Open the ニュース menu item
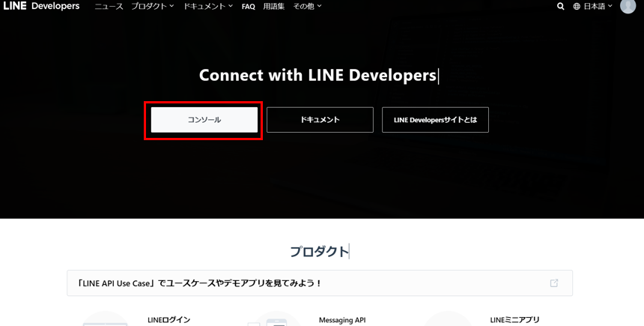Viewport: 644px width, 326px height. [x=109, y=6]
